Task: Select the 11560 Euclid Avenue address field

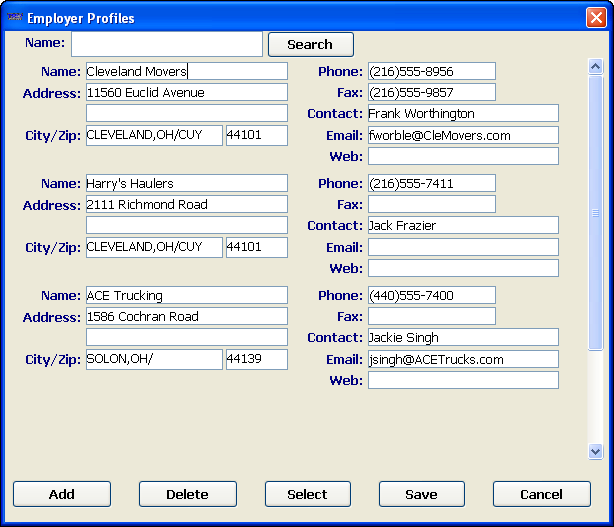Action: tap(186, 93)
